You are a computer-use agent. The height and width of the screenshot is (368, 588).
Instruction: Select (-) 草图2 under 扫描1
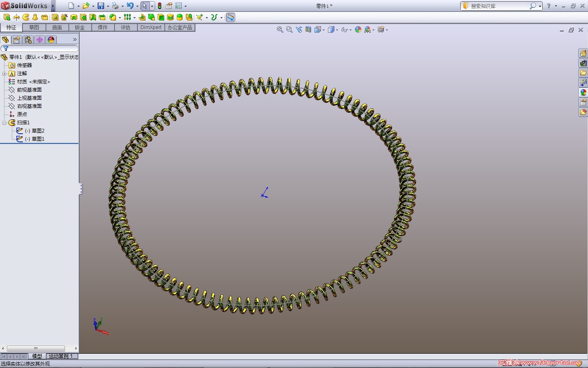[35, 131]
